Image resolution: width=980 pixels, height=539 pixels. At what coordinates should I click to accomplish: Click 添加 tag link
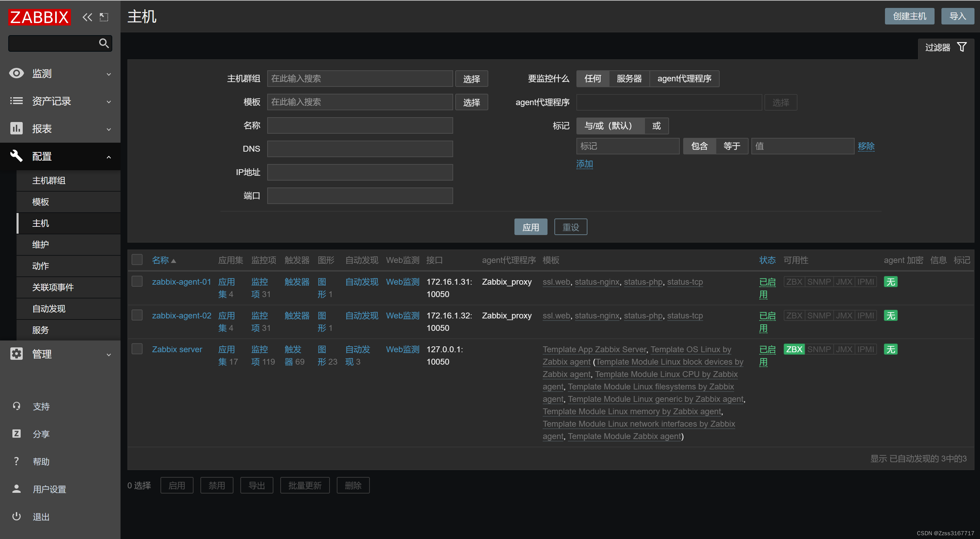coord(584,164)
